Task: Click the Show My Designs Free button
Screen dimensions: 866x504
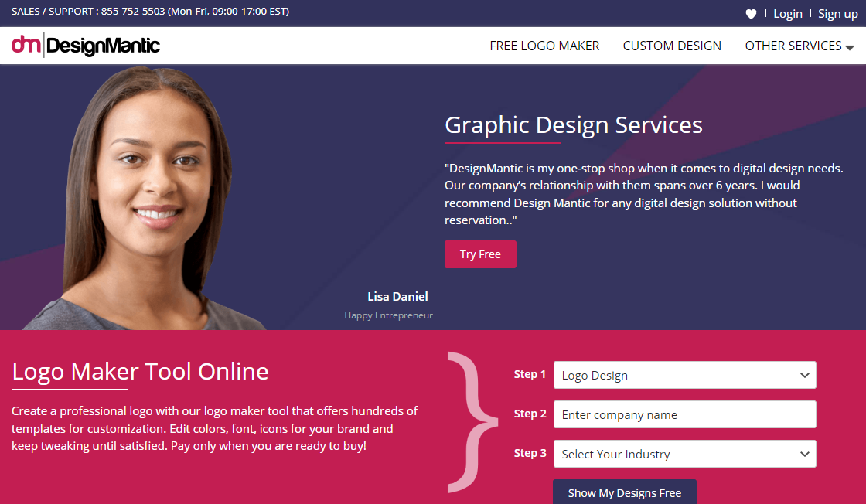Action: click(x=625, y=492)
